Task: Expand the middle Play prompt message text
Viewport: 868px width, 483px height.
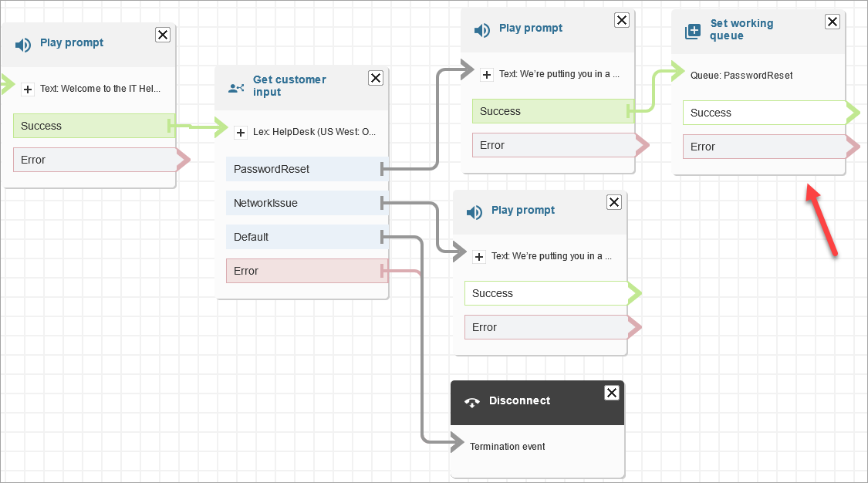Action: pyautogui.click(x=479, y=255)
